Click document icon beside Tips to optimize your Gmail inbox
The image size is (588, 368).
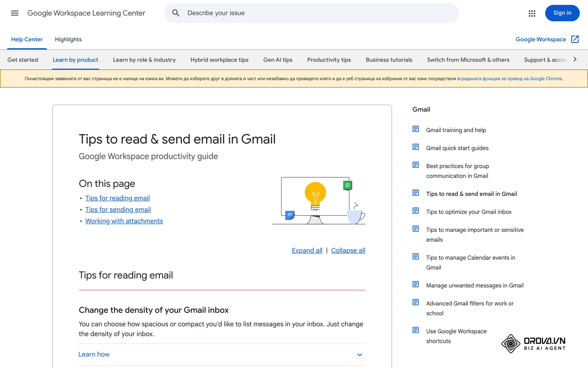[416, 211]
